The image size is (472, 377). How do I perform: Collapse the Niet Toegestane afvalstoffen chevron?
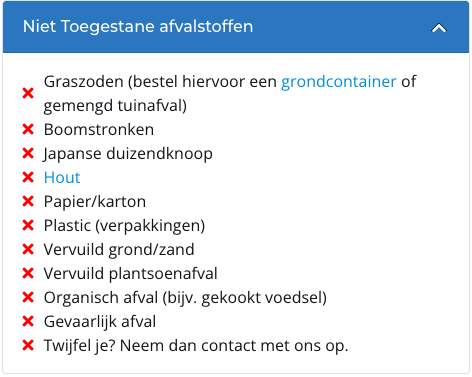439,28
